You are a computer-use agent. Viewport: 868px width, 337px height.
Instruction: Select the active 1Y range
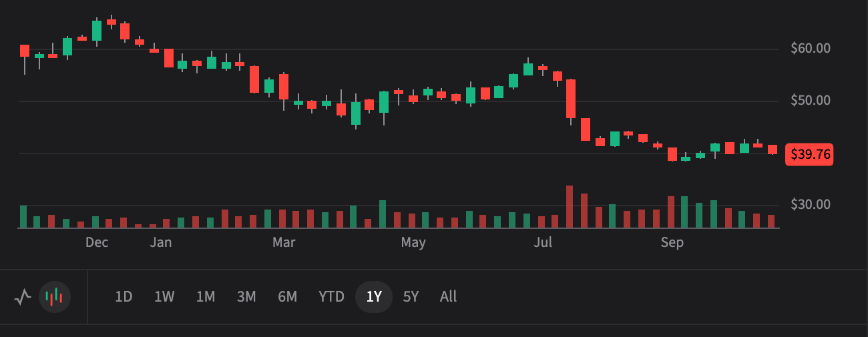pyautogui.click(x=375, y=297)
